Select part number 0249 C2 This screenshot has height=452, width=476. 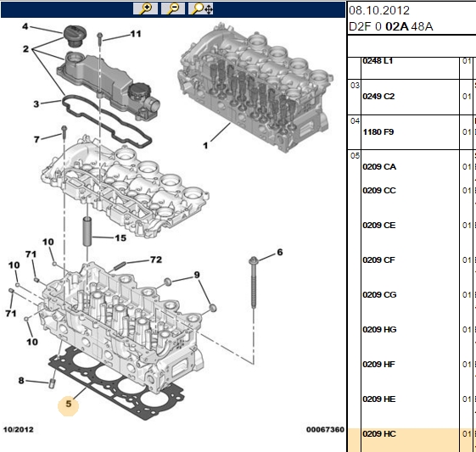coord(378,97)
